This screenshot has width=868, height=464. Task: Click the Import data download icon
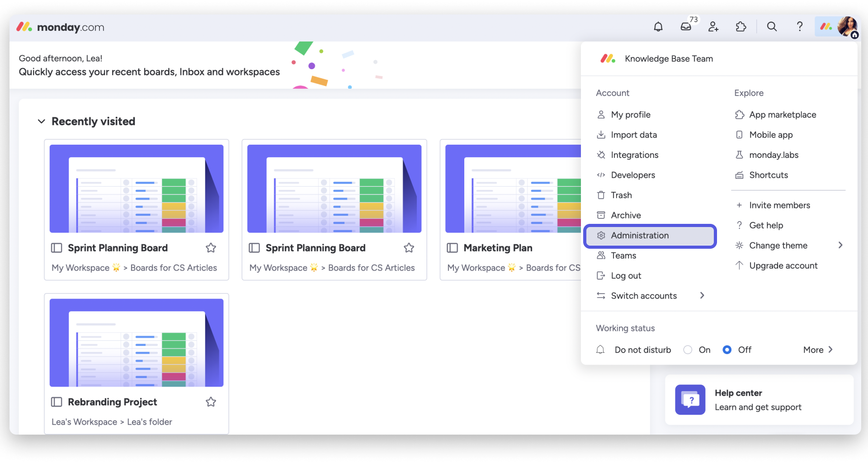[x=601, y=135]
